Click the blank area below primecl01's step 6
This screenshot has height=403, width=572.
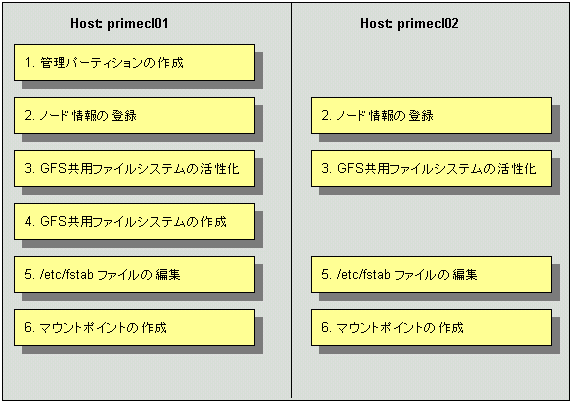[x=146, y=376]
